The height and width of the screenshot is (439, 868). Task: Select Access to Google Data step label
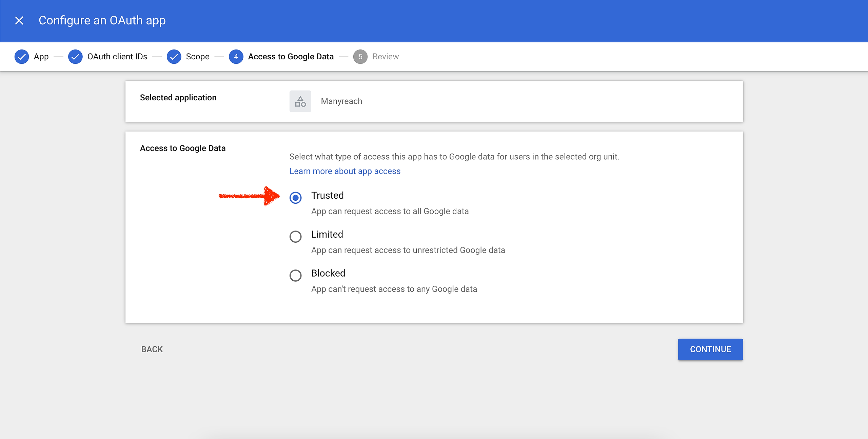click(x=291, y=57)
